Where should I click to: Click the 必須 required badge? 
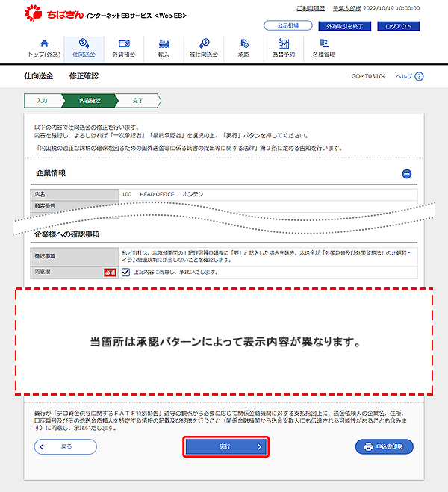click(x=110, y=273)
